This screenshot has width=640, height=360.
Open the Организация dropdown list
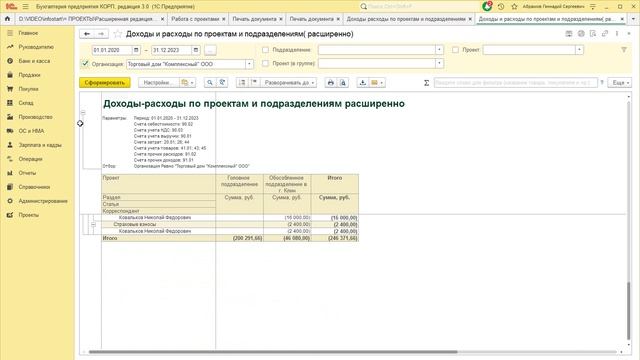click(x=249, y=64)
